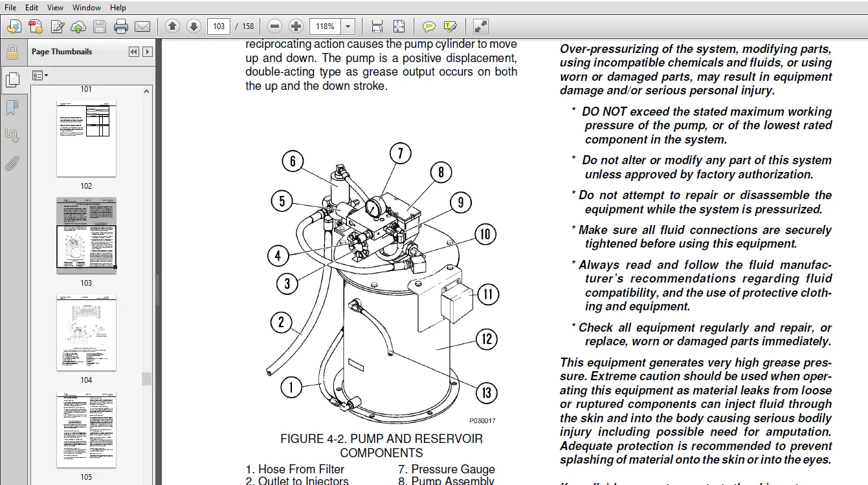Image resolution: width=868 pixels, height=485 pixels.
Task: Click the thumbnails panel scrollbar handle
Action: [147, 378]
